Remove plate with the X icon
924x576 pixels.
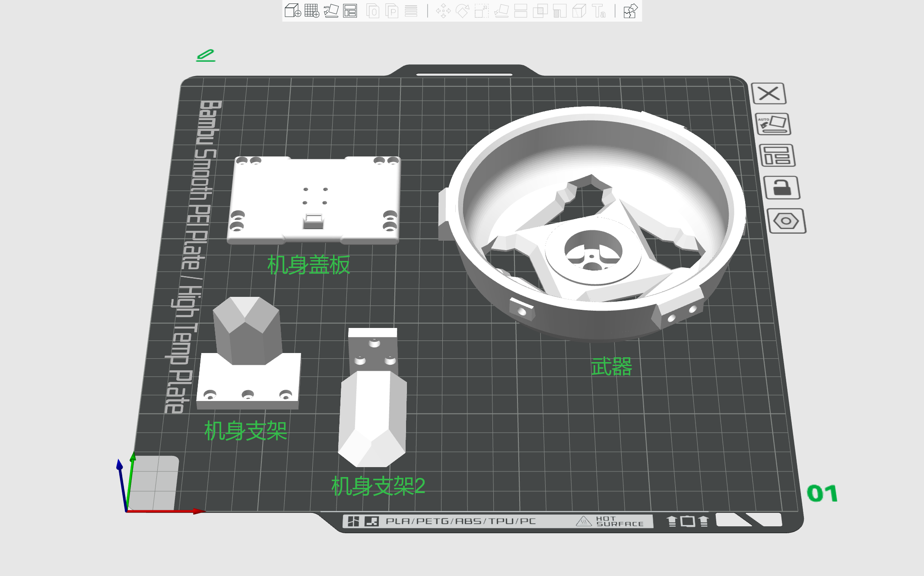pos(769,93)
